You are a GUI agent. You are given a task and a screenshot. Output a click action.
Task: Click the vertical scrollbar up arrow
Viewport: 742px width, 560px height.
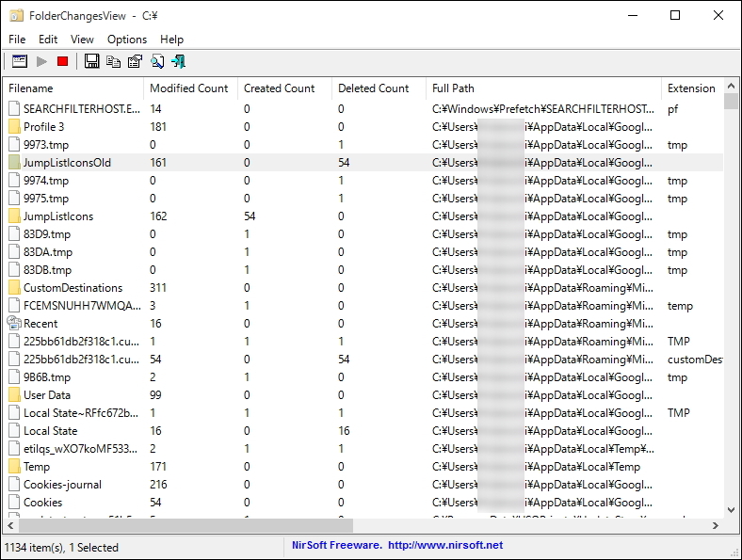731,86
